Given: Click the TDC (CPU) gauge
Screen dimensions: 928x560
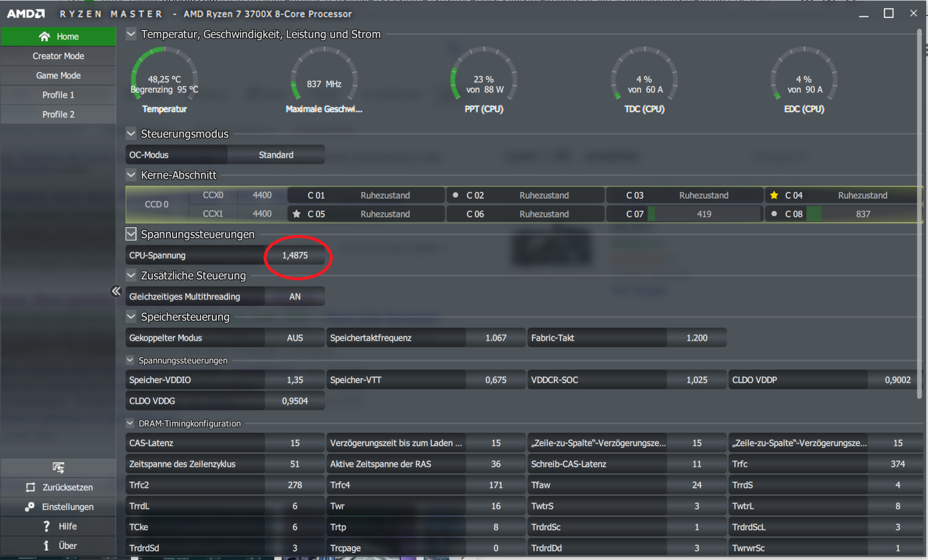Looking at the screenshot, I should 644,80.
